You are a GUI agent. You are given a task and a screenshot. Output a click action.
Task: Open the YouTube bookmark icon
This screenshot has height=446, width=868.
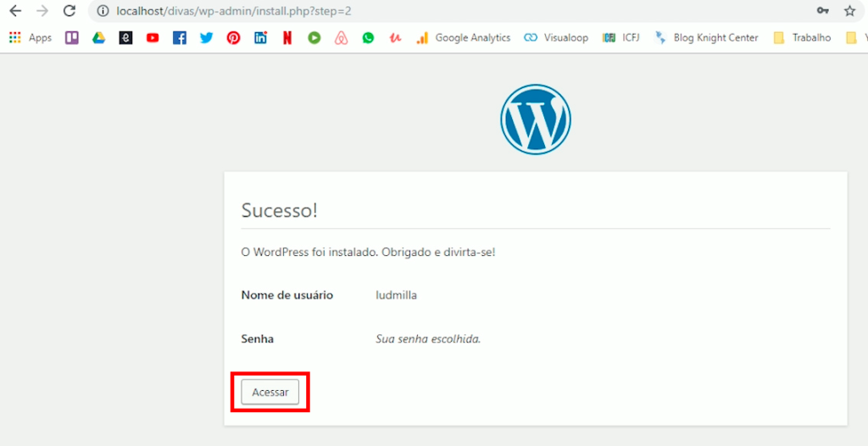pos(153,37)
